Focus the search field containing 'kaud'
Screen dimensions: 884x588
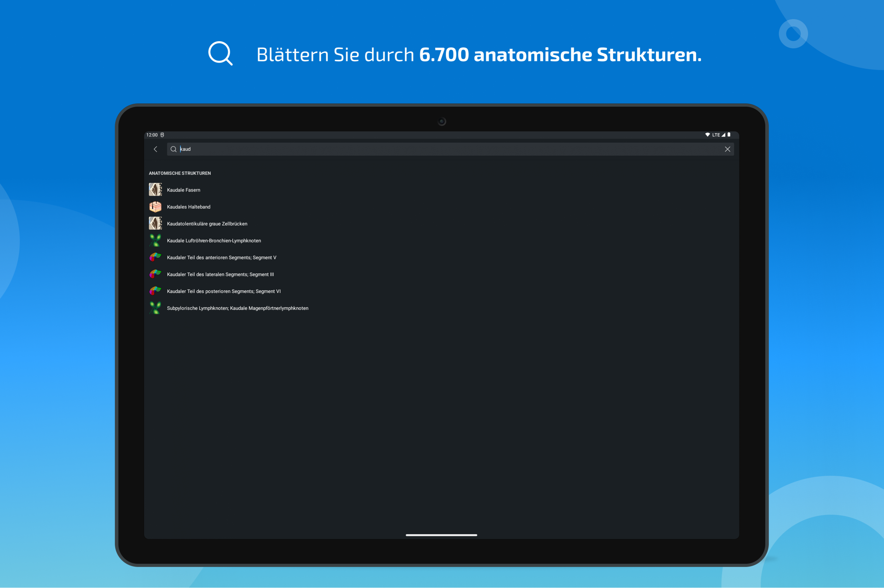point(450,149)
